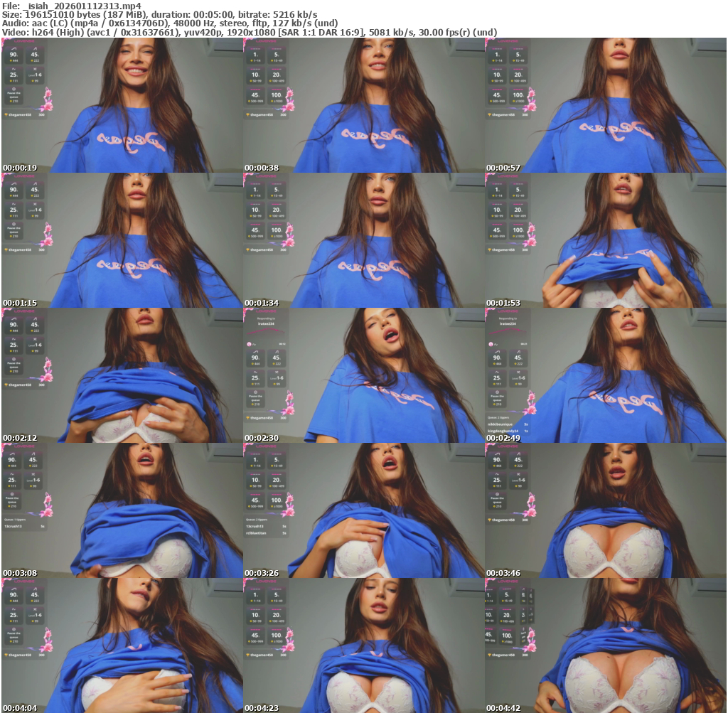Open the thumbnail timestamped 00:00:38
Viewport: 728px width, 713px height.
coord(363,105)
